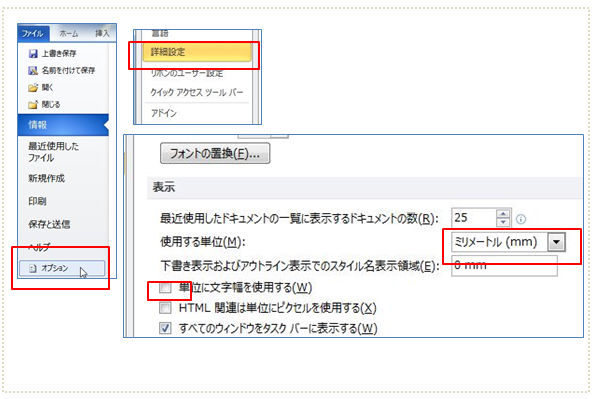Click the 名前を付けて保存 icon

point(33,70)
